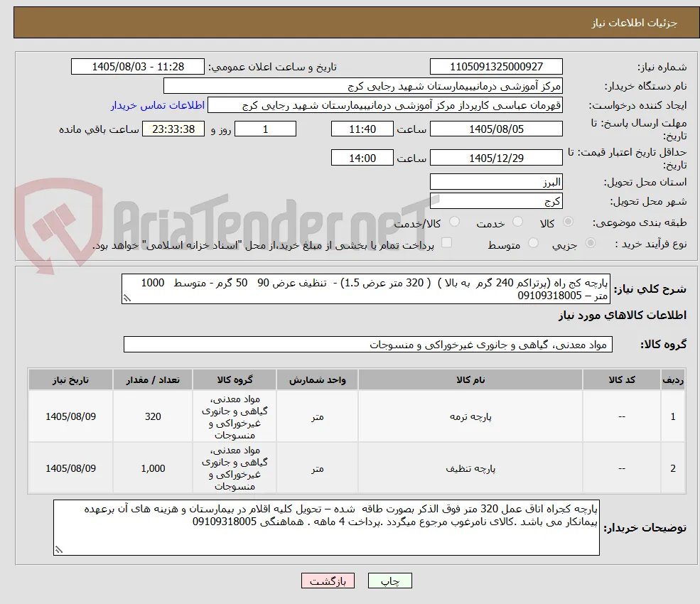700x604 pixels.
Task: Select the جزیی purchase type radio
Action: coord(590,243)
